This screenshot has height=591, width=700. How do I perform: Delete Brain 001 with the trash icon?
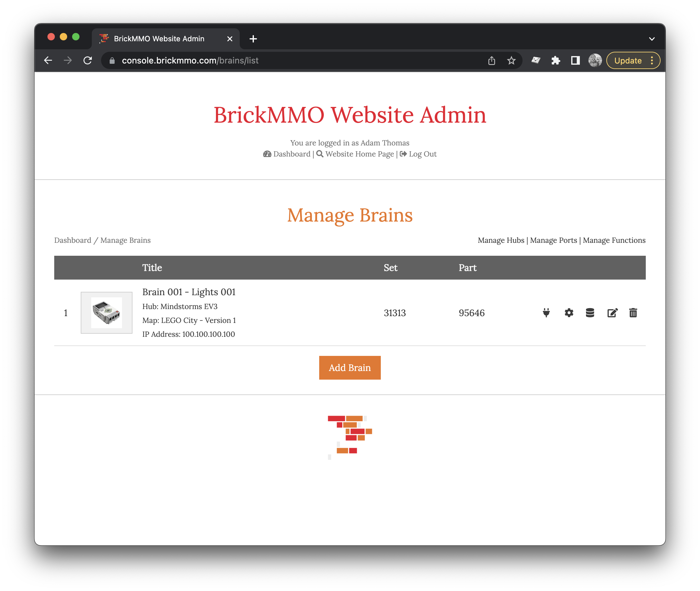[x=633, y=312]
